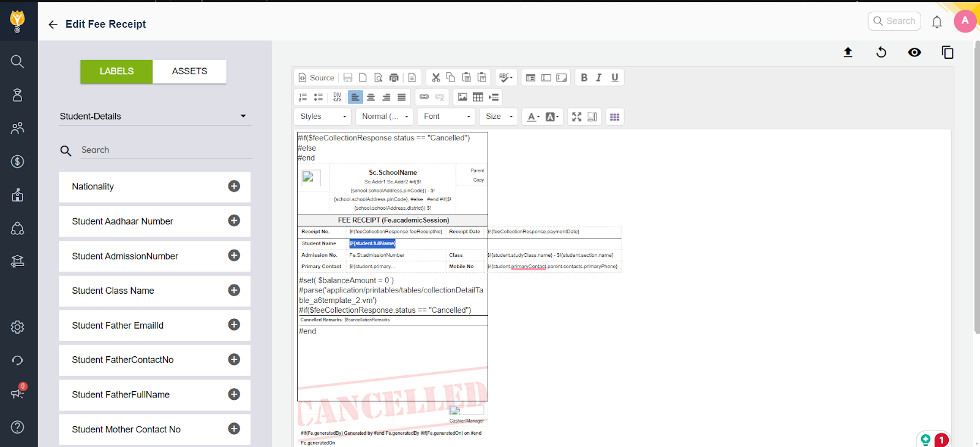980x447 pixels.
Task: Click the reset circular arrow icon
Action: 881,53
